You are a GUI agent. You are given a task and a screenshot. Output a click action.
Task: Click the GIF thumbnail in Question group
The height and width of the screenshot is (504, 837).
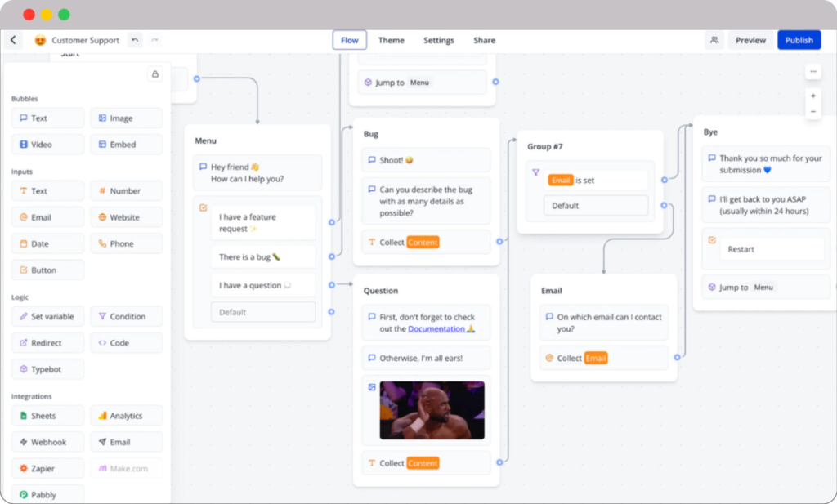click(432, 412)
